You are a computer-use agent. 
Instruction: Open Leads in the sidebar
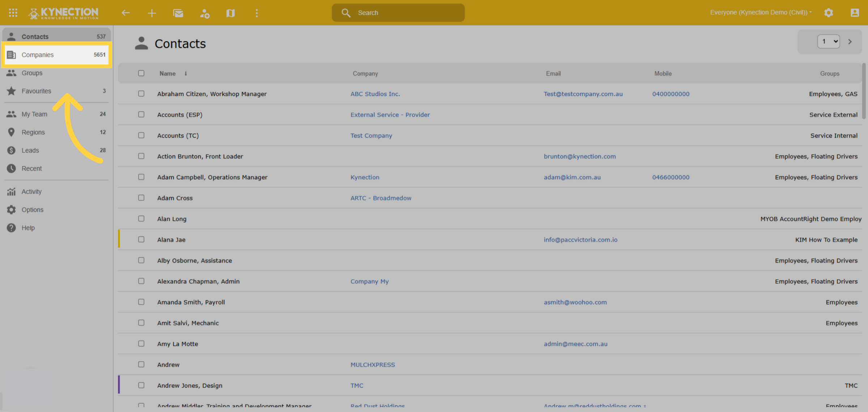coord(56,150)
